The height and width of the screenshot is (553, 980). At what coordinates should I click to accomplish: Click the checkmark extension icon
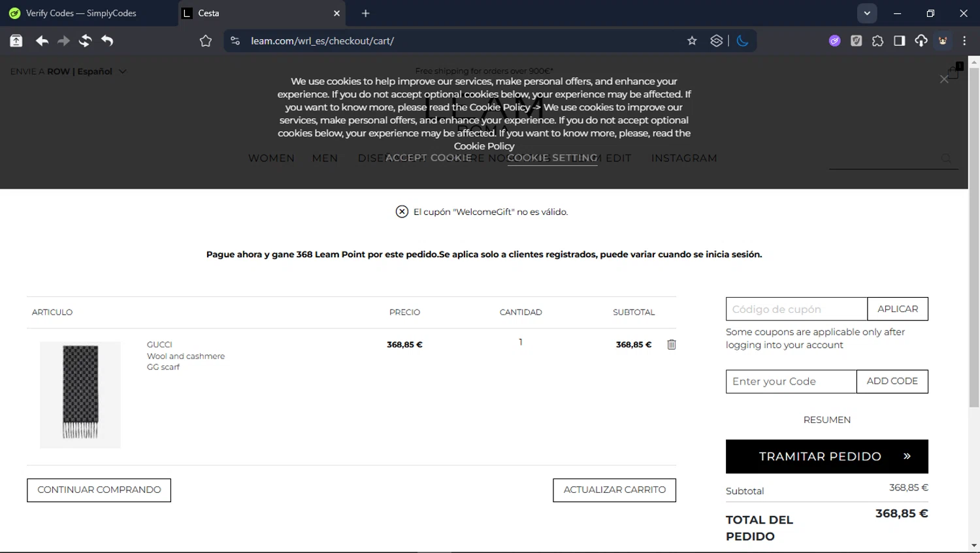pyautogui.click(x=856, y=40)
